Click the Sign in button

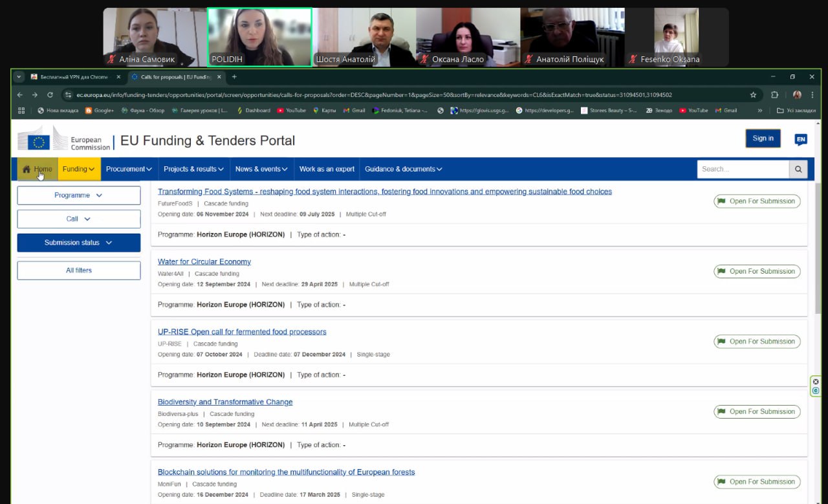763,138
